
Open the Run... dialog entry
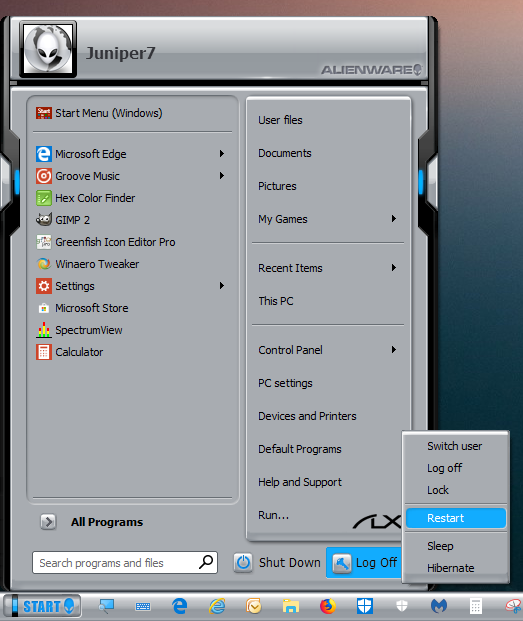pyautogui.click(x=274, y=515)
